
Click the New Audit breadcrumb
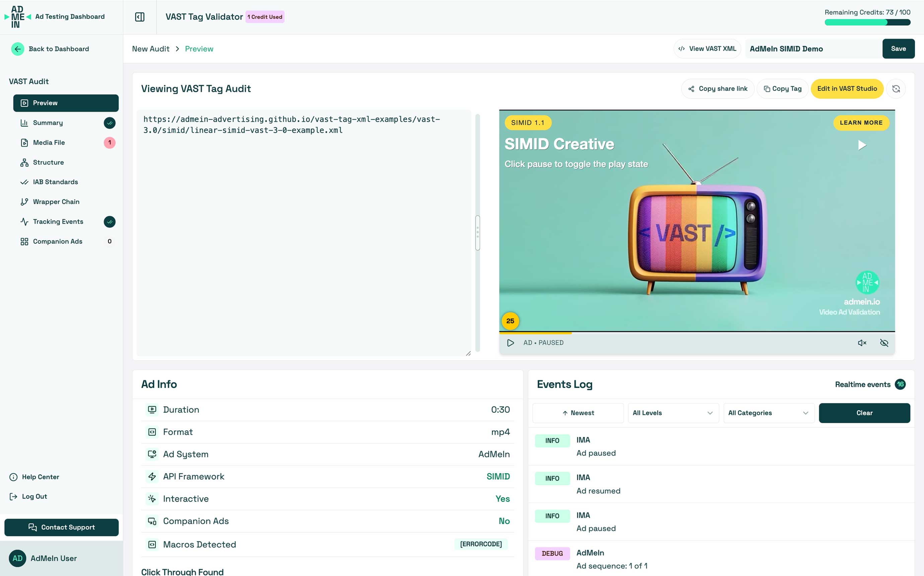151,49
